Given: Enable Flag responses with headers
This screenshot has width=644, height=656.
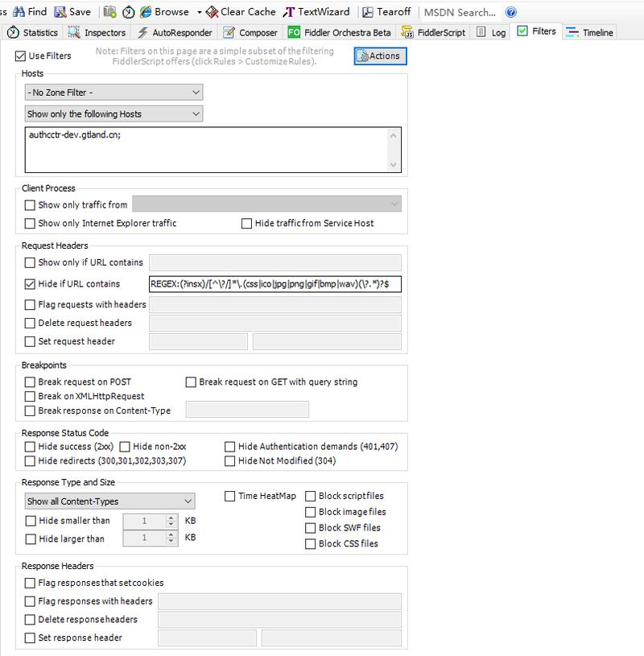Looking at the screenshot, I should pos(30,601).
